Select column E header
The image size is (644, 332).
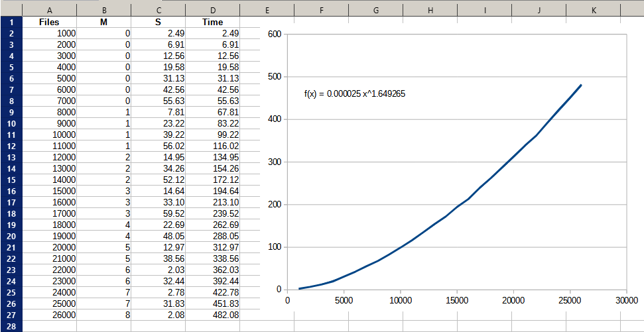tap(267, 10)
